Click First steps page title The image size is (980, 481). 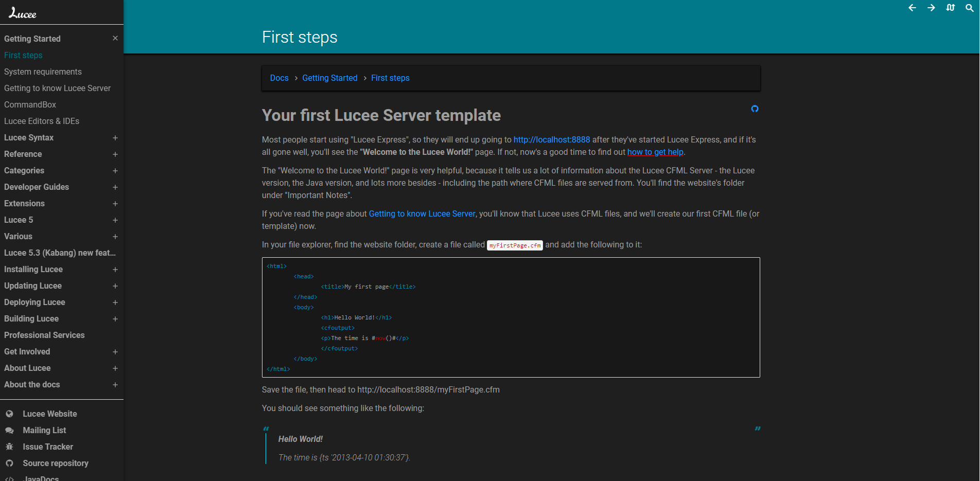click(300, 37)
